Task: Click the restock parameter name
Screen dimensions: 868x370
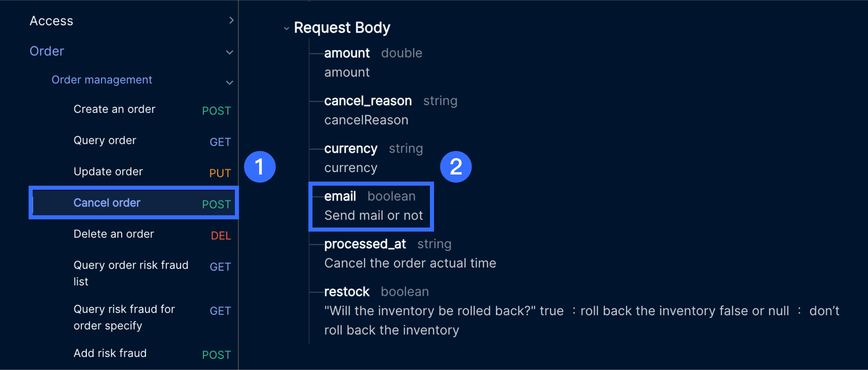Action: (x=347, y=292)
